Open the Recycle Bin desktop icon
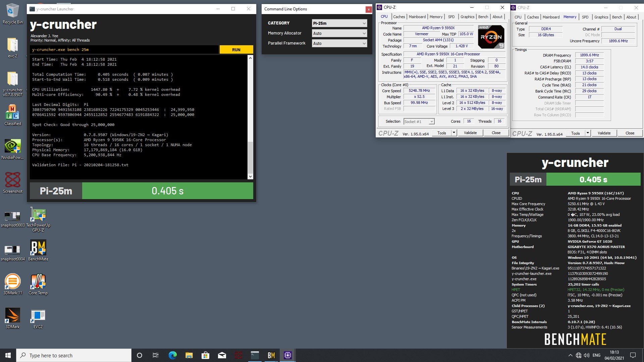This screenshot has width=644, height=362. [x=12, y=14]
